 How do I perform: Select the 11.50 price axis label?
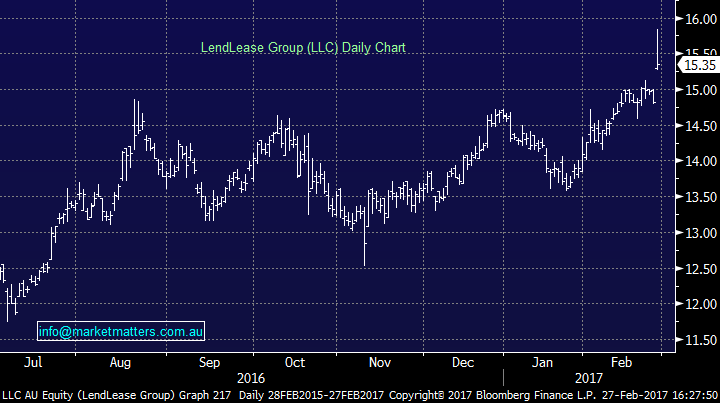pyautogui.click(x=701, y=340)
